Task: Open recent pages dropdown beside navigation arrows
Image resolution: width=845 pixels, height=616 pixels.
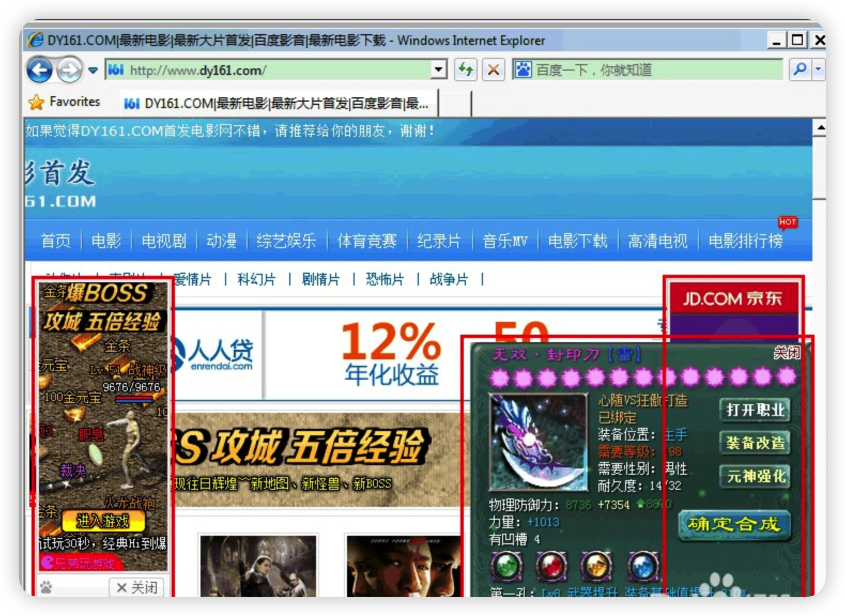Action: click(x=93, y=70)
